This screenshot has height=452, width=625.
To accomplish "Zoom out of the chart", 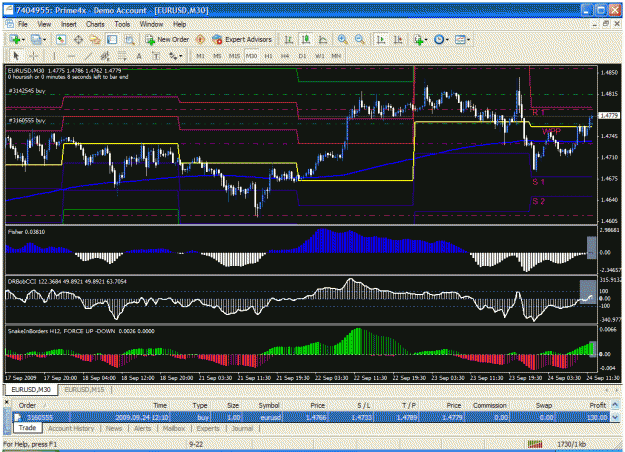I will [x=359, y=39].
